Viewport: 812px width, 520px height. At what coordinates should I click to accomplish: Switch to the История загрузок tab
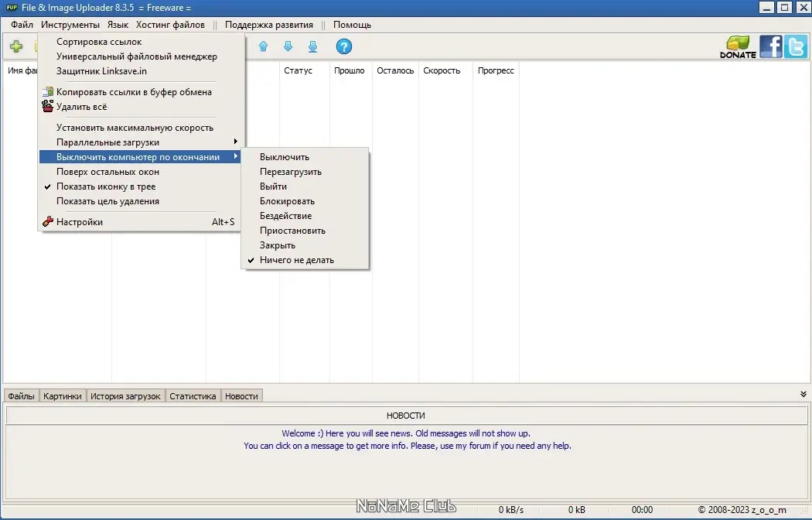coord(127,395)
